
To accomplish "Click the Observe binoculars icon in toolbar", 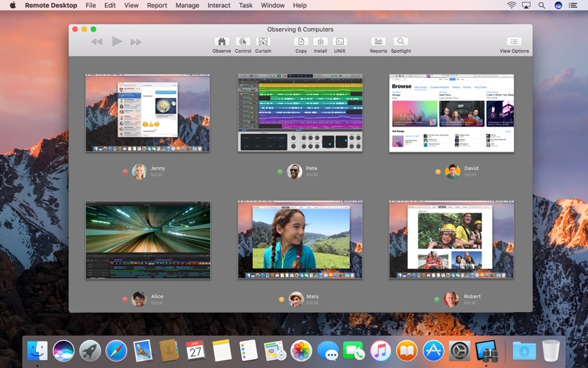I will (221, 42).
